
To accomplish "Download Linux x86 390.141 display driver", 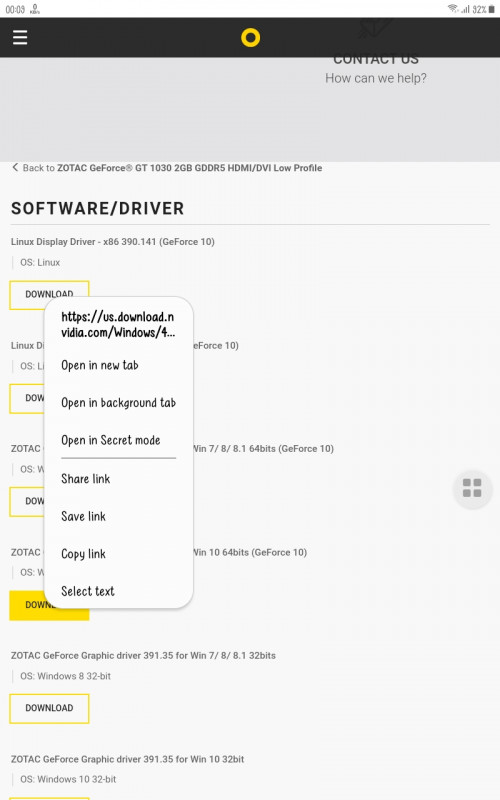I will pos(49,294).
